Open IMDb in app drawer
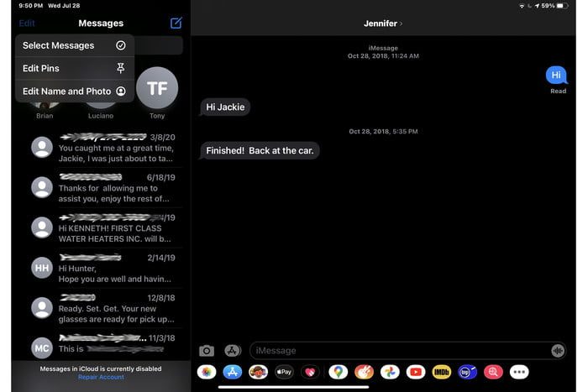This screenshot has width=588, height=392. [442, 372]
